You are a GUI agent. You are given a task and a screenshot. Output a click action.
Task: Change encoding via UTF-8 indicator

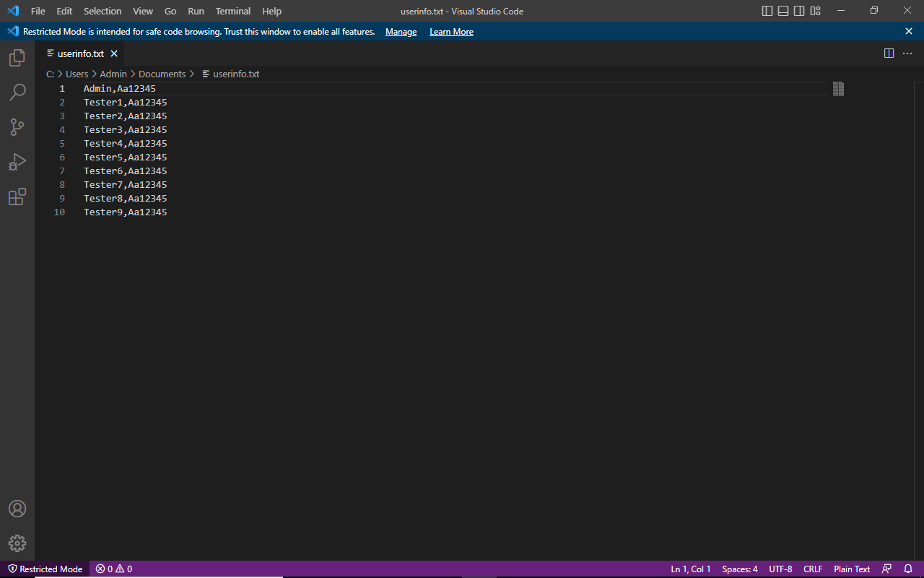click(x=780, y=569)
